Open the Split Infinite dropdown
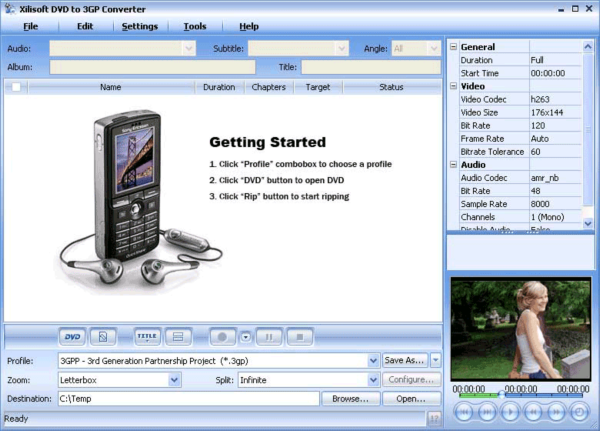The image size is (600, 431). [373, 380]
